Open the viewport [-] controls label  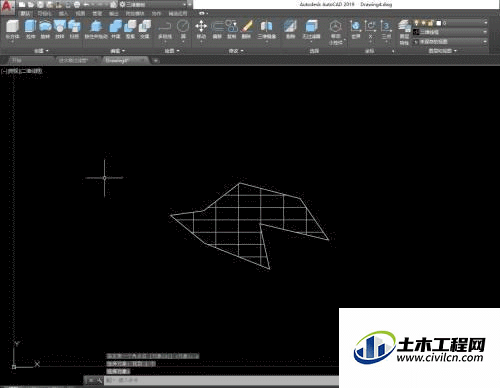click(4, 71)
